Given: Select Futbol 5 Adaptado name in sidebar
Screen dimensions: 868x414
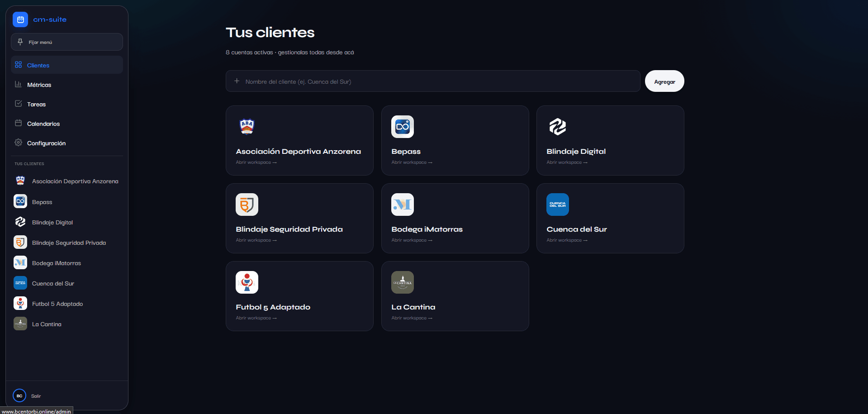Looking at the screenshot, I should coord(57,304).
